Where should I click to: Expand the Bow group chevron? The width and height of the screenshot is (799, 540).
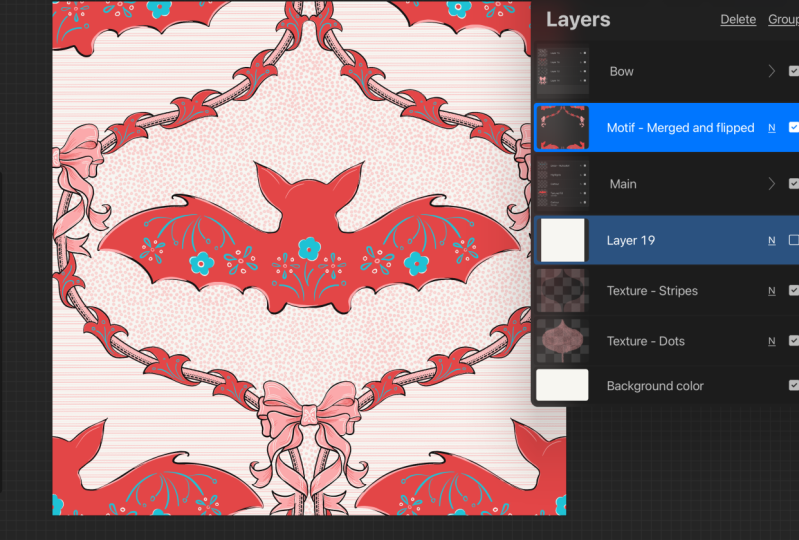tap(771, 71)
